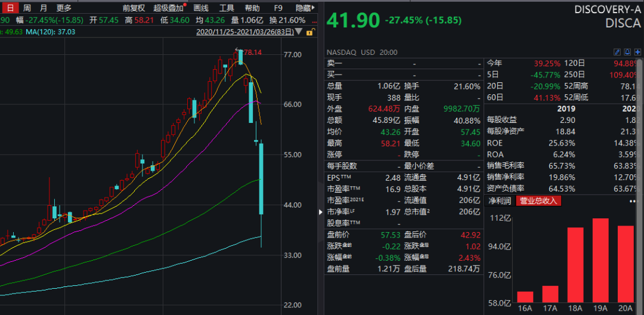Click the 5日 -45.77% performance value
Screen dimensions: 644x315
[x=546, y=75]
